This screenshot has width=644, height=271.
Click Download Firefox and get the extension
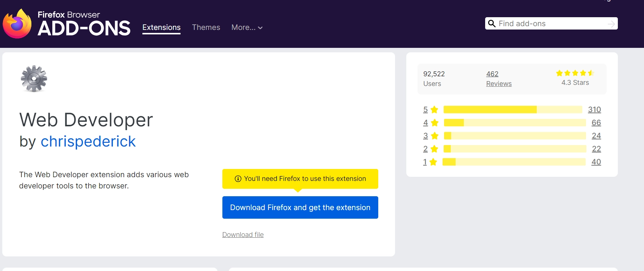(300, 207)
